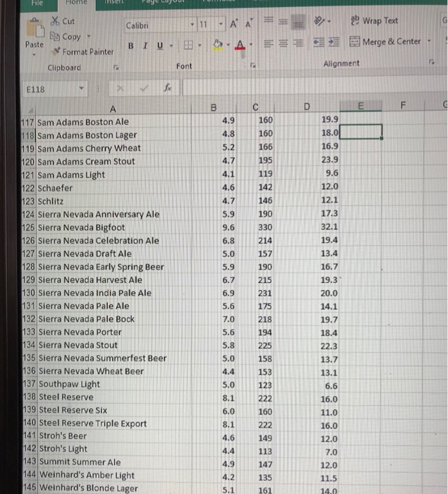Set Top Align for cells
The image size is (448, 494).
coord(268,20)
